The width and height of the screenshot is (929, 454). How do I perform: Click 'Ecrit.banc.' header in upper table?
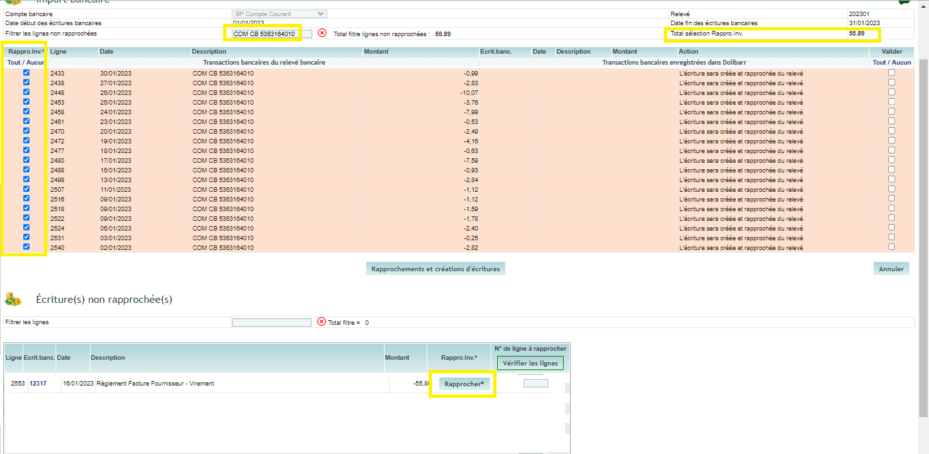[x=496, y=52]
